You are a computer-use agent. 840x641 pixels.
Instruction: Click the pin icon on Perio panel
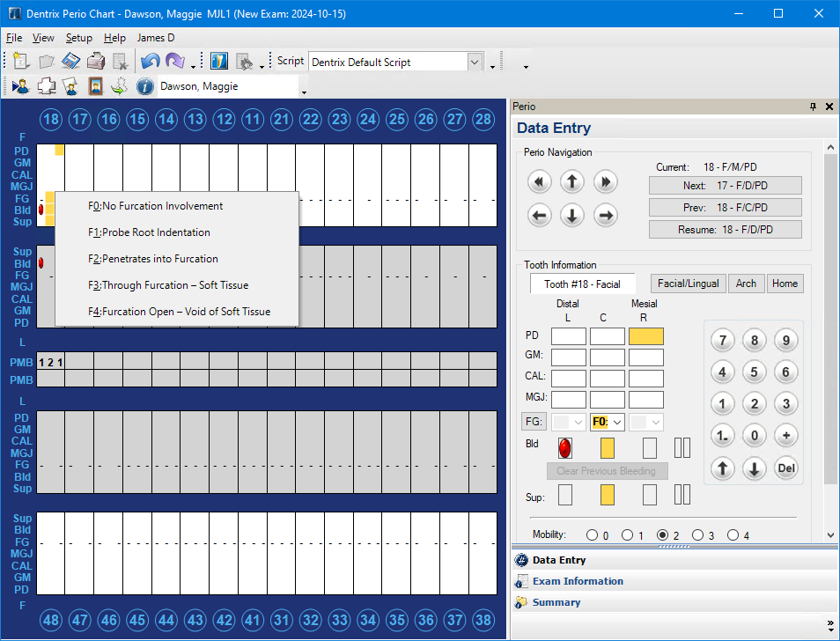pyautogui.click(x=813, y=107)
